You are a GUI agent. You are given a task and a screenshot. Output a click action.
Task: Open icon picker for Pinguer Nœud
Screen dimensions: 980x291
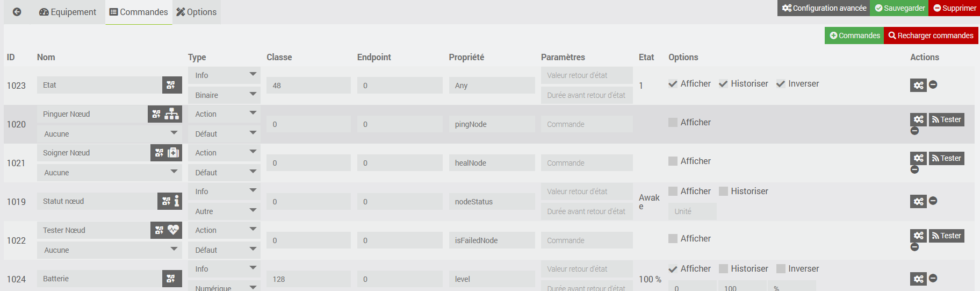tap(156, 114)
